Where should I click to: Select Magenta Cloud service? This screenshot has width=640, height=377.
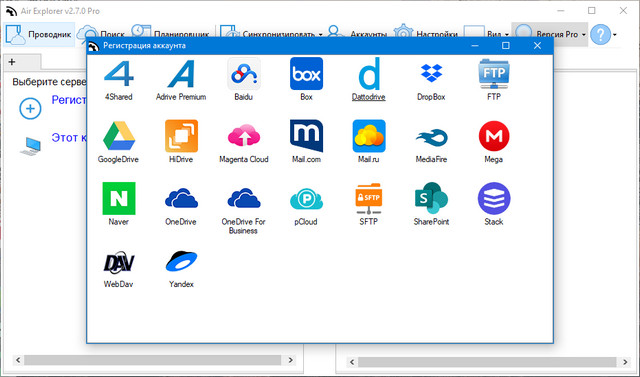pyautogui.click(x=244, y=136)
